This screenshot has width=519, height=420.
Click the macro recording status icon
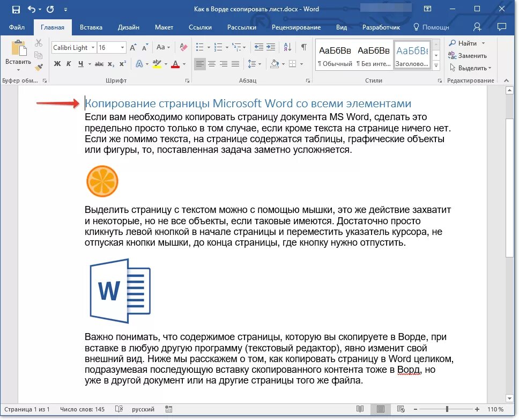click(x=169, y=409)
